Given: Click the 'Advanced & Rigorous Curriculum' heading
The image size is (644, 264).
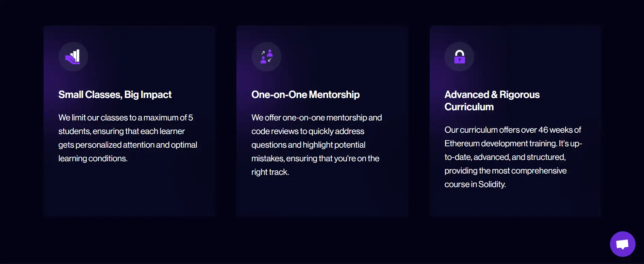Looking at the screenshot, I should tap(492, 100).
